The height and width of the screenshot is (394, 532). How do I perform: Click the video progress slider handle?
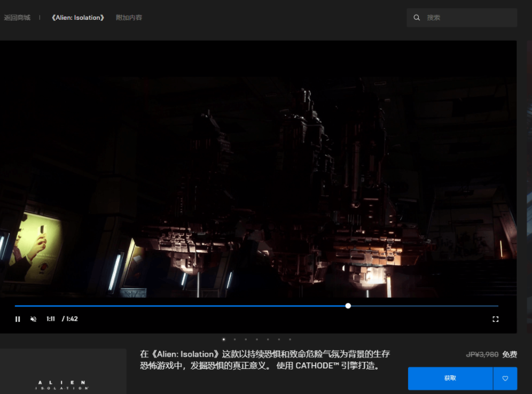[x=348, y=306]
